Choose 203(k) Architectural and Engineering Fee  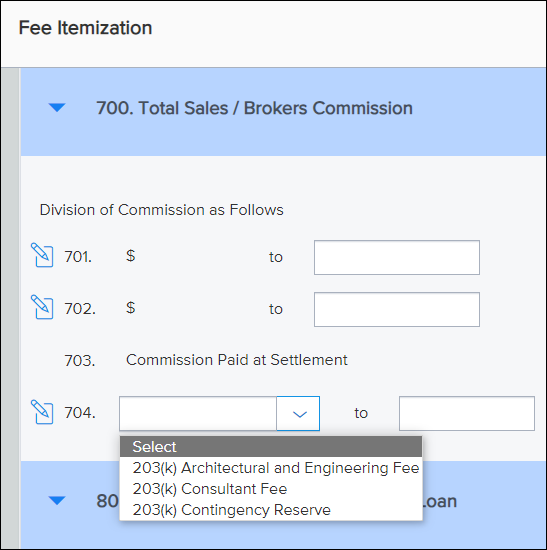[x=276, y=468]
